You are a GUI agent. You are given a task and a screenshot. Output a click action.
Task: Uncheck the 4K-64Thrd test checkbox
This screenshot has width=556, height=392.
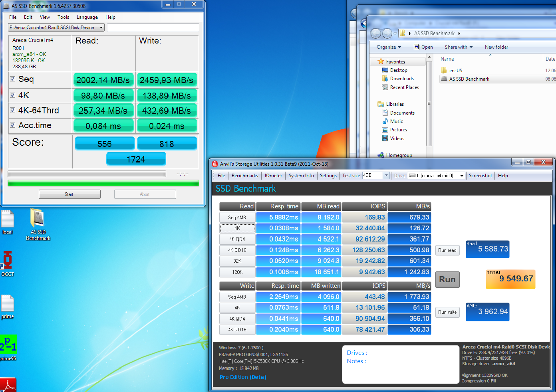point(13,110)
